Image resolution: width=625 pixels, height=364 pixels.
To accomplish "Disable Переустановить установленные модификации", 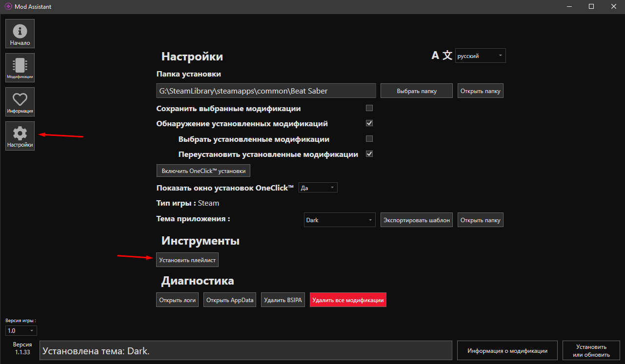I will point(369,153).
